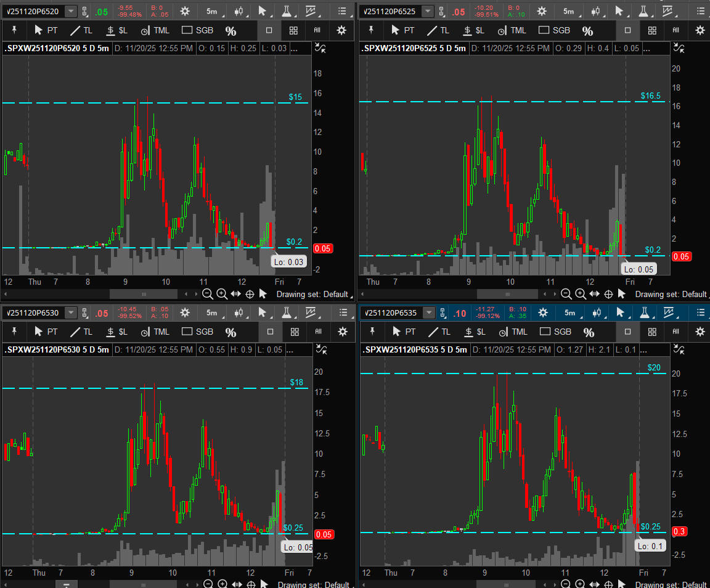This screenshot has width=710, height=588.
Task: Toggle the four-grid view in the P6525 toolbar
Action: [x=652, y=30]
